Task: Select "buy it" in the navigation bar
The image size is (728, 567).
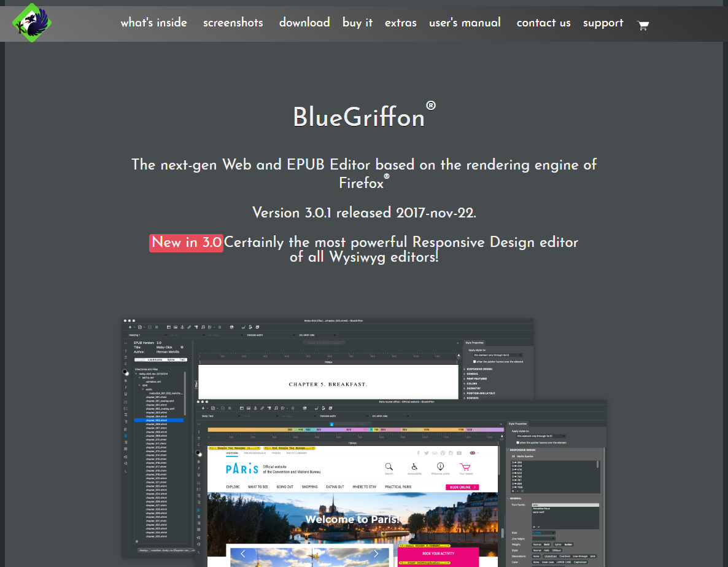Action: 357,23
